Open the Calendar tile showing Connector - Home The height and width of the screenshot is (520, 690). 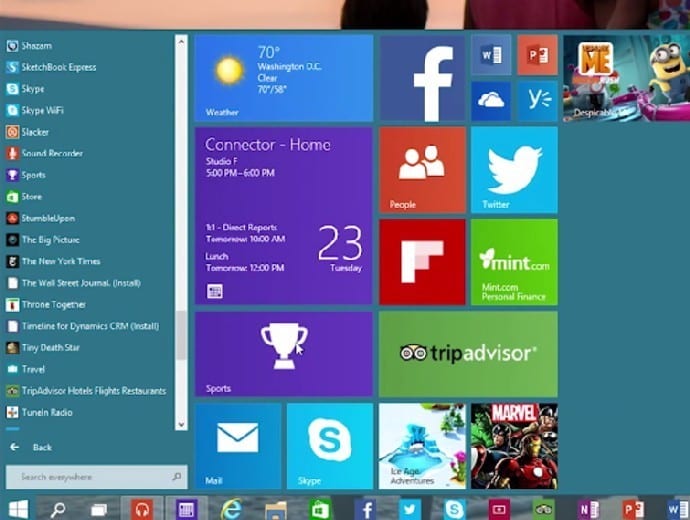(x=284, y=216)
